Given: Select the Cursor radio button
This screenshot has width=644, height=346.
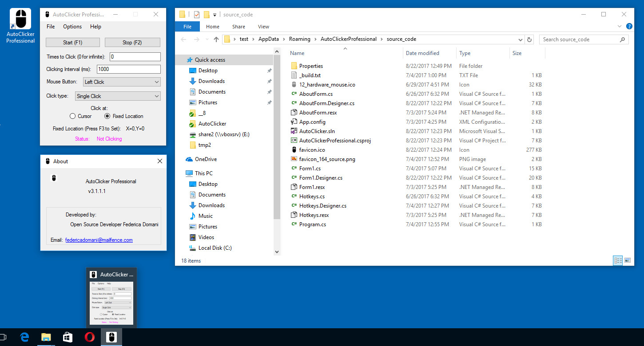Looking at the screenshot, I should pos(73,116).
